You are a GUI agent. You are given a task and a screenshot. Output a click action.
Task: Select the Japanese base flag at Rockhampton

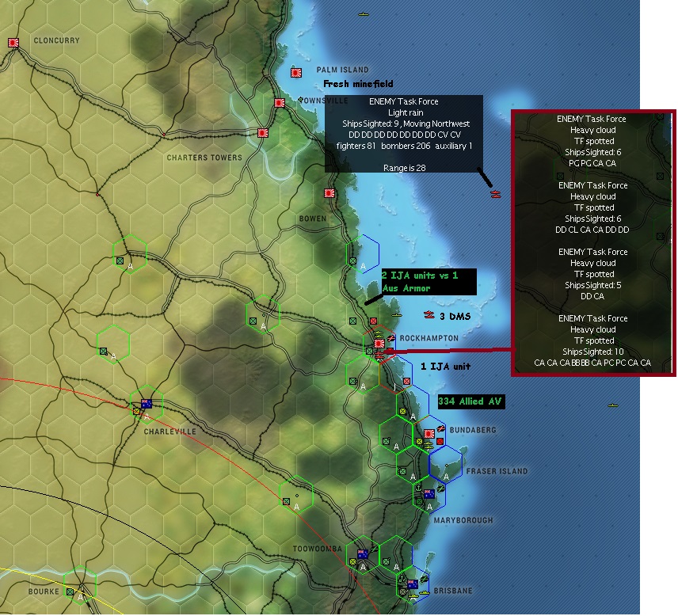379,344
